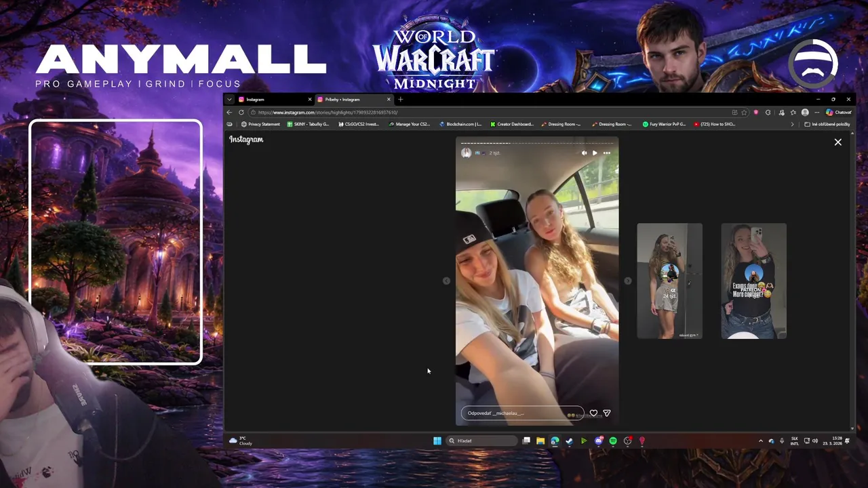Close the story viewer with X
This screenshot has width=868, height=488.
pyautogui.click(x=838, y=142)
